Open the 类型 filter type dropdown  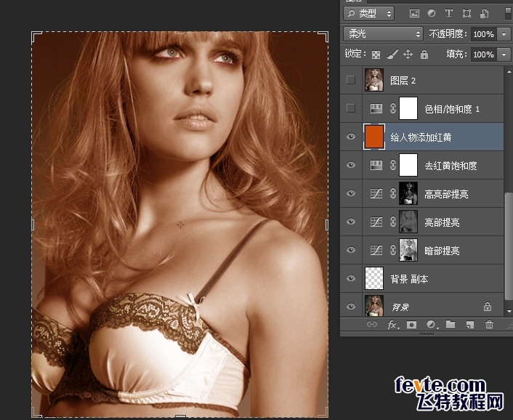368,13
